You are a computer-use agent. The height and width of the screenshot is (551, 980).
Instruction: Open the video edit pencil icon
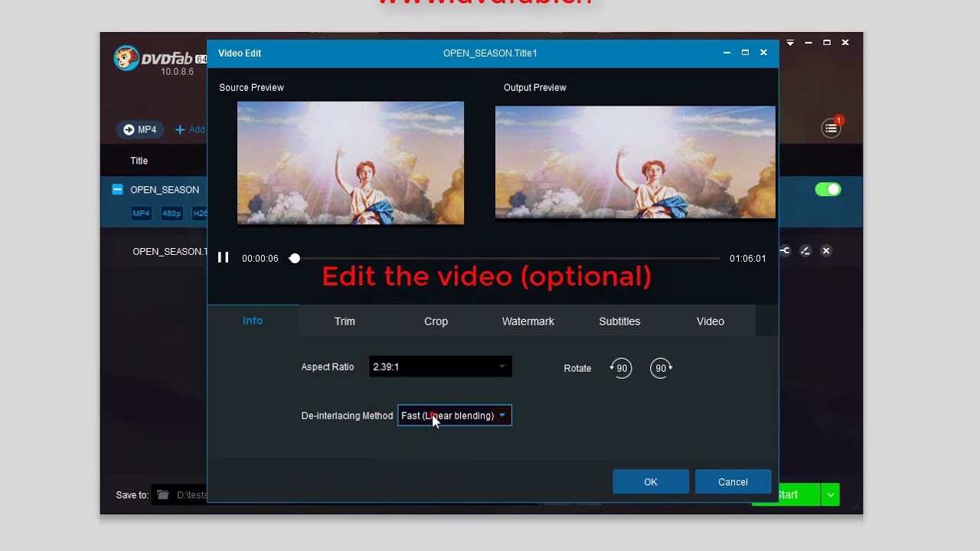coord(805,250)
